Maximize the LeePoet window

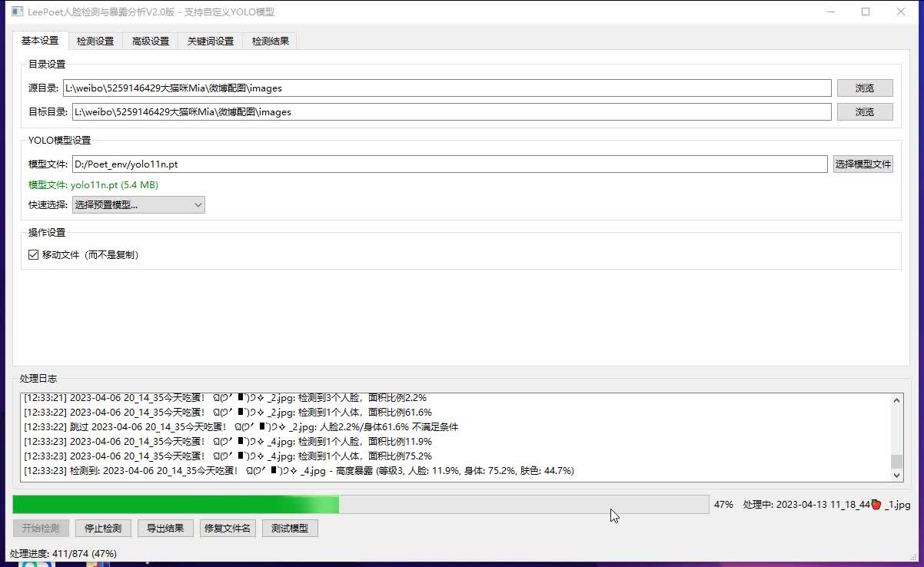click(866, 12)
